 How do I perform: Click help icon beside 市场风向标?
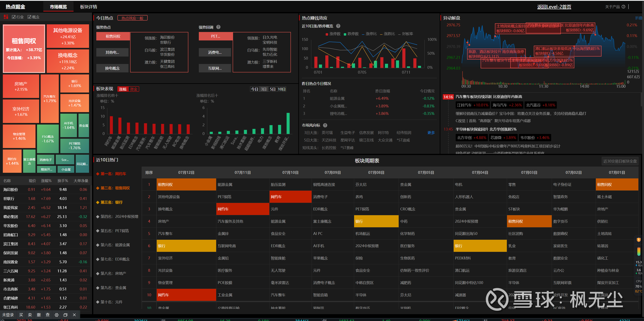(x=325, y=125)
